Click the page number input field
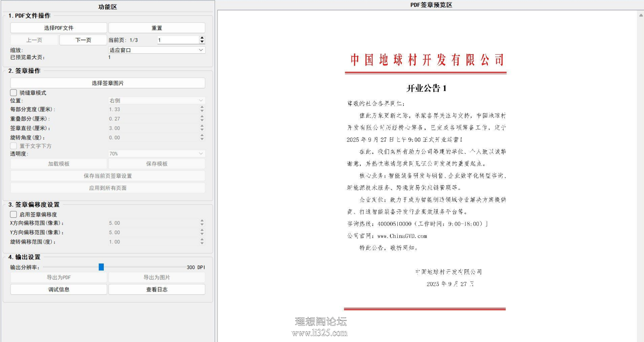Viewport: 644px width, 342px height. [178, 40]
